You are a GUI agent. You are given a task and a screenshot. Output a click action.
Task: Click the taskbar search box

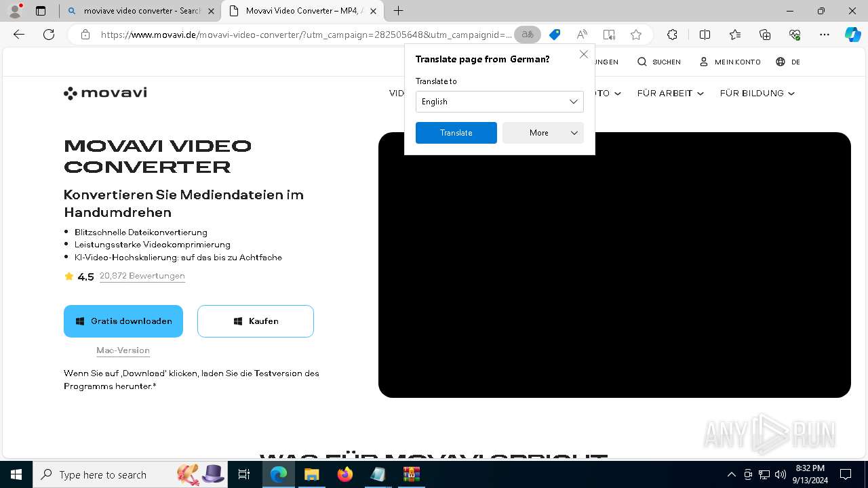point(130,474)
